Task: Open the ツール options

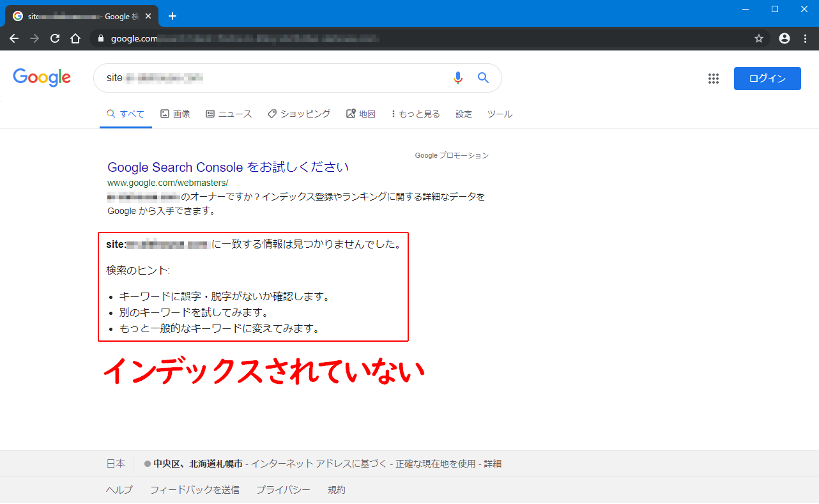Action: coord(500,114)
